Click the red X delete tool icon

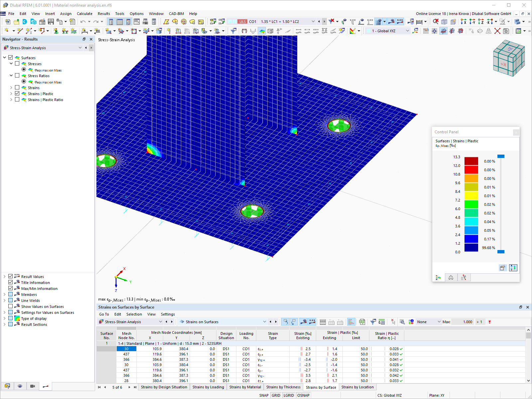coord(497,31)
